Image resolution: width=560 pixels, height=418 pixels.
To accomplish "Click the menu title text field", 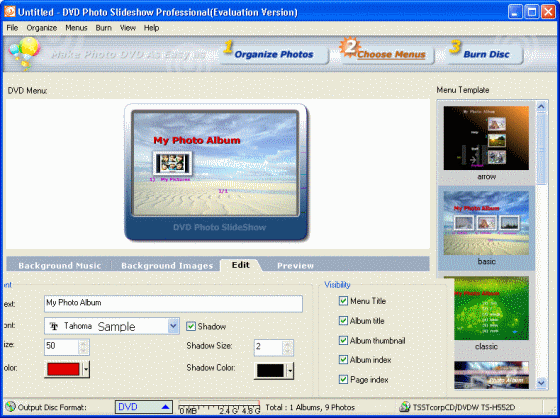I will (x=173, y=303).
